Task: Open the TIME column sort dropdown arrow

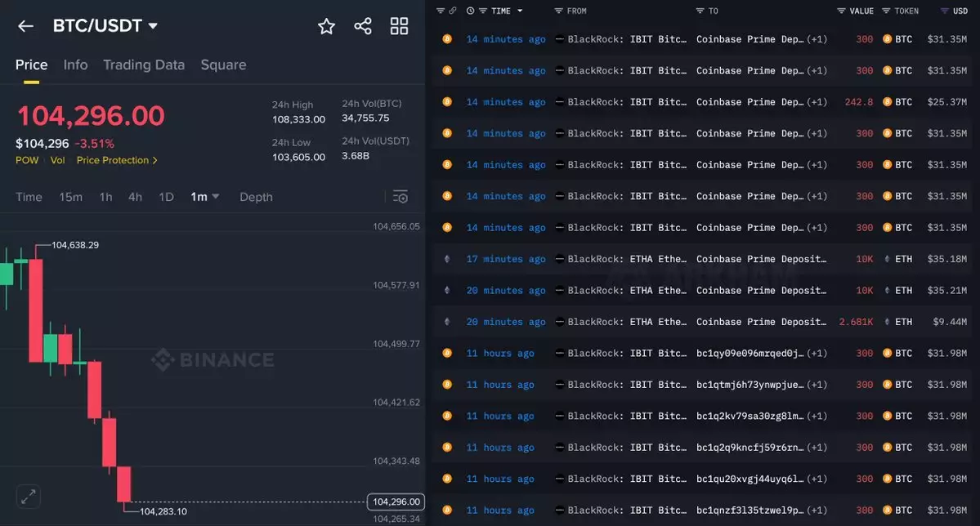Action: [520, 11]
